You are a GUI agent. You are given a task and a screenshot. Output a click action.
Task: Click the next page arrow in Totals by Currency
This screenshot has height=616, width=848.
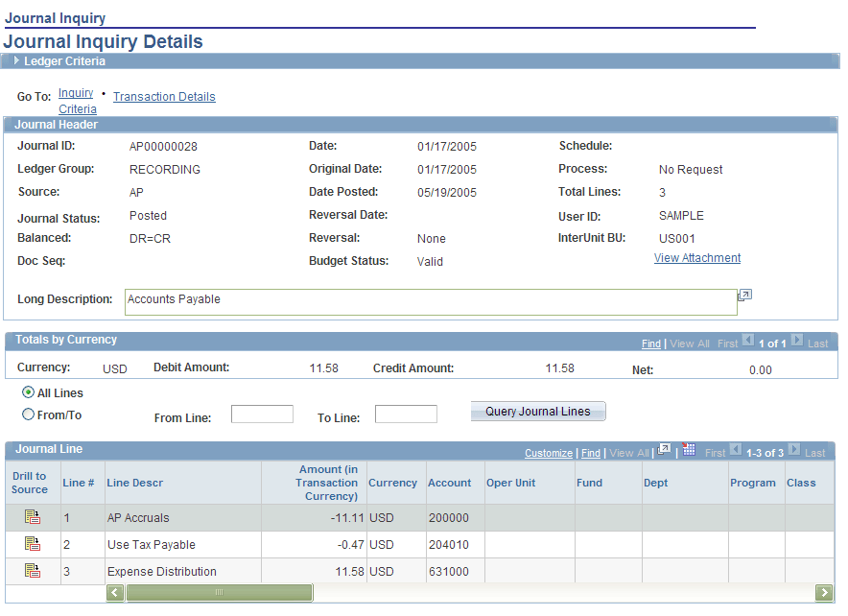tap(797, 343)
